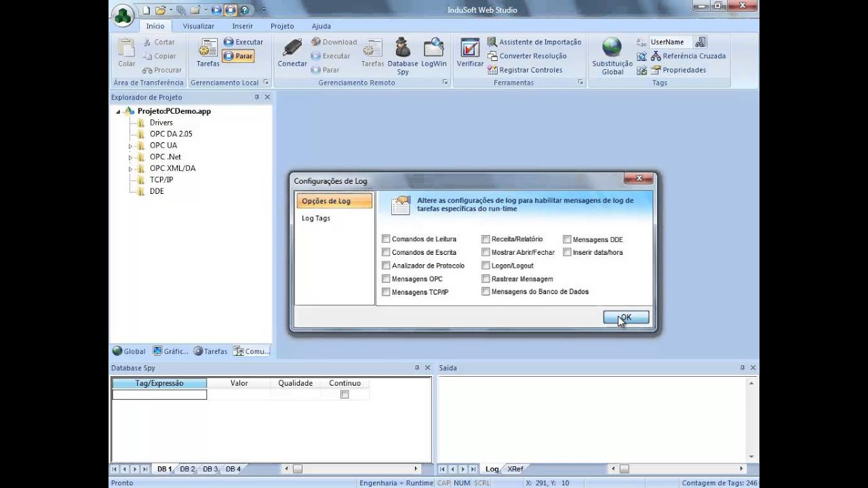The image size is (868, 488).
Task: Open Ferramentas dialog launcher
Action: pyautogui.click(x=581, y=82)
